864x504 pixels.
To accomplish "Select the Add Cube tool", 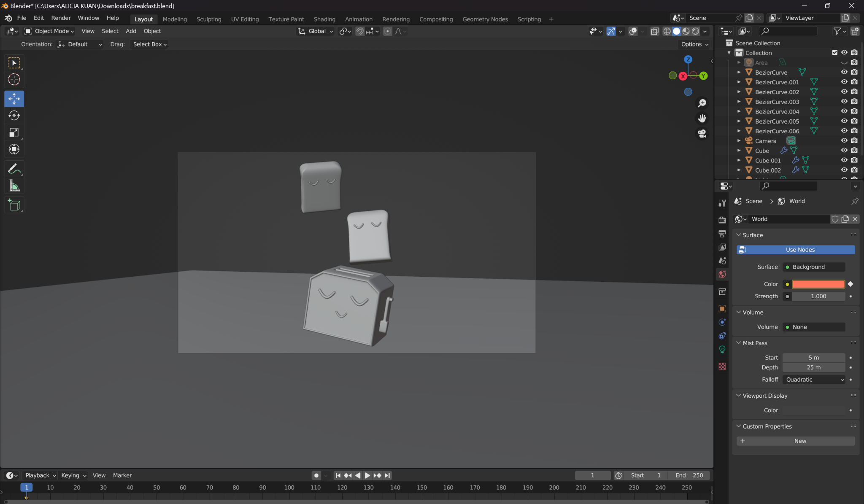I will (14, 205).
